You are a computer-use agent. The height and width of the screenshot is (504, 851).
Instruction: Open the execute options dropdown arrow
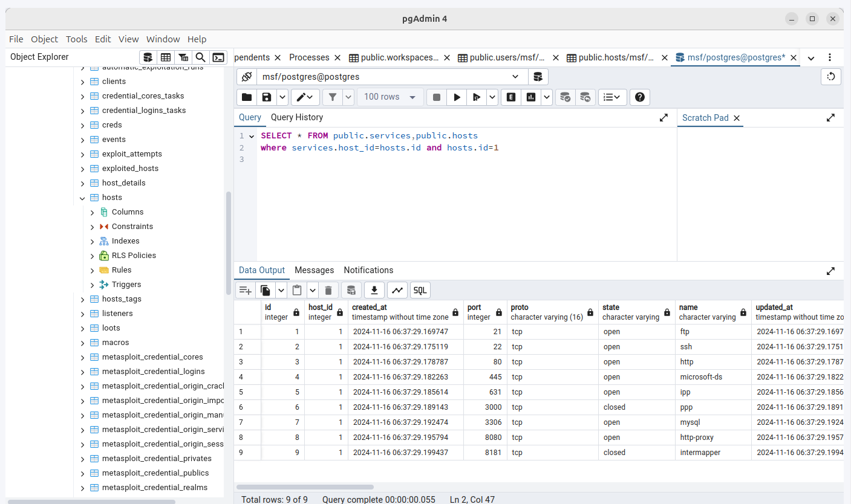pos(492,97)
